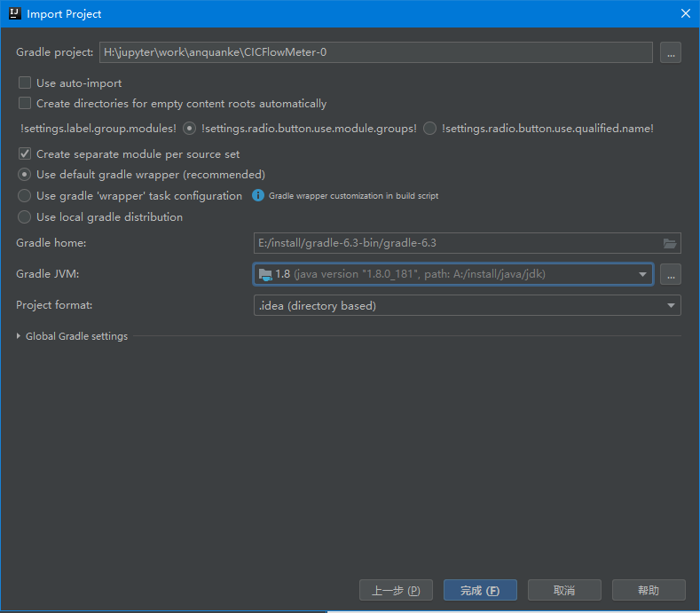Close the Import Project dialog
Viewport: 700px width, 613px height.
click(x=685, y=13)
